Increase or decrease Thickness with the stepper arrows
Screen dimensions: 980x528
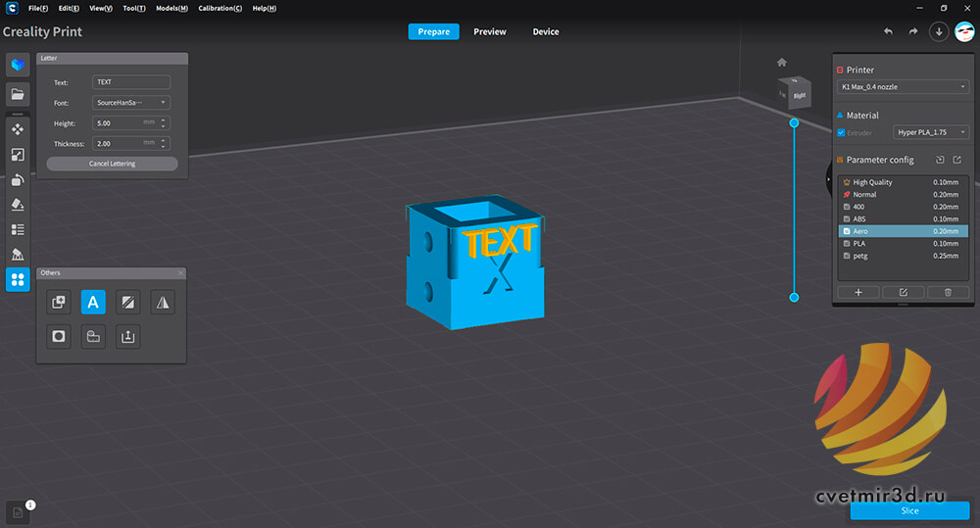[164, 144]
